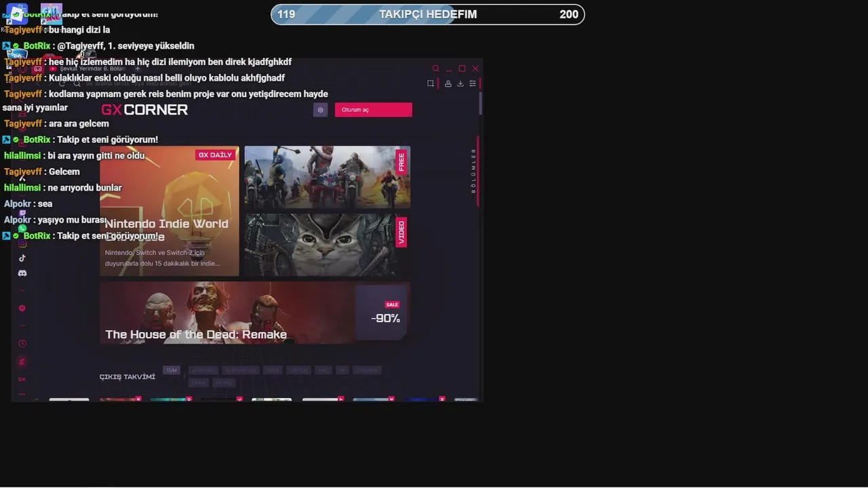This screenshot has width=868, height=488.
Task: Click Tagiyevff's 'Gelcem' chat message
Action: click(64, 171)
